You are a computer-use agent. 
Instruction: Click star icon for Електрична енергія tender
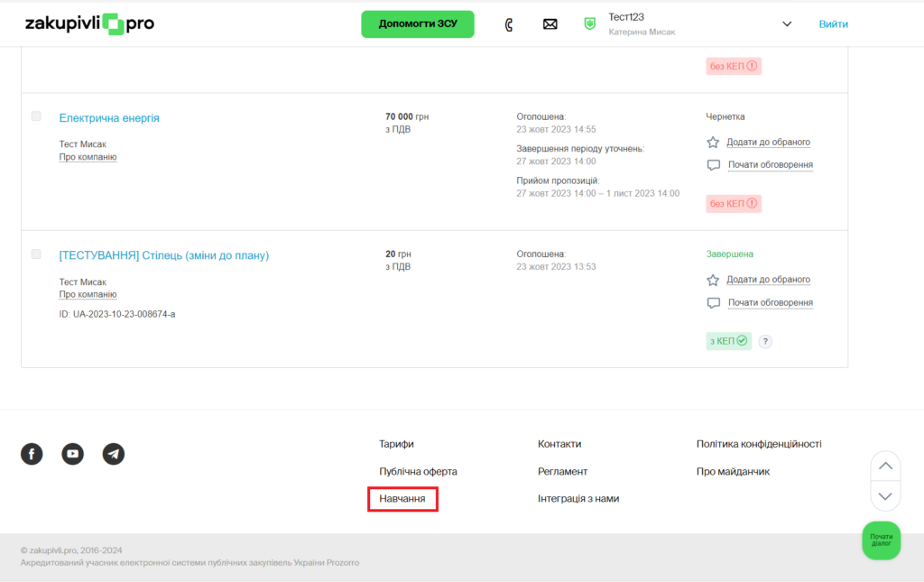[713, 143]
